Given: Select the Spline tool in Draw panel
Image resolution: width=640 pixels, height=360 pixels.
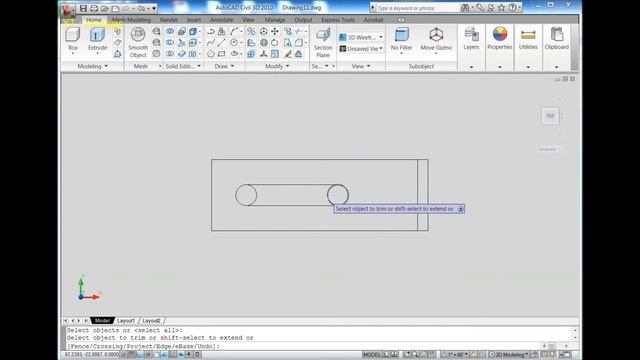Looking at the screenshot, I should tap(211, 42).
